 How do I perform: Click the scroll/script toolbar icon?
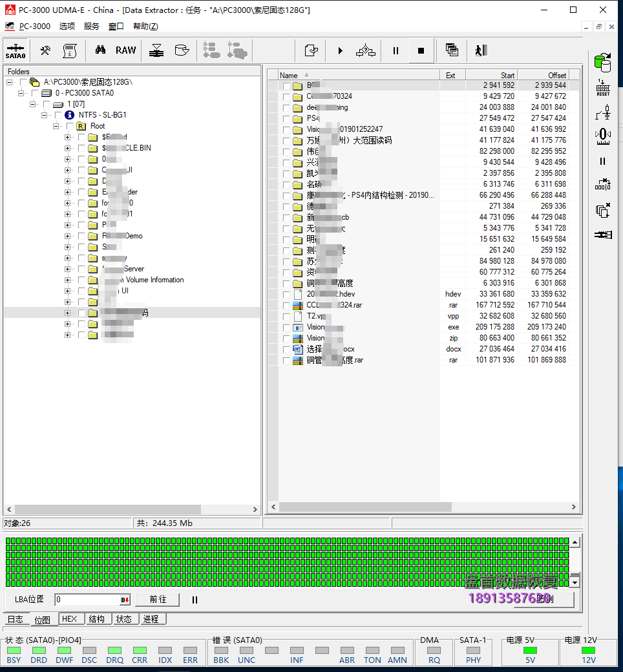[70, 50]
